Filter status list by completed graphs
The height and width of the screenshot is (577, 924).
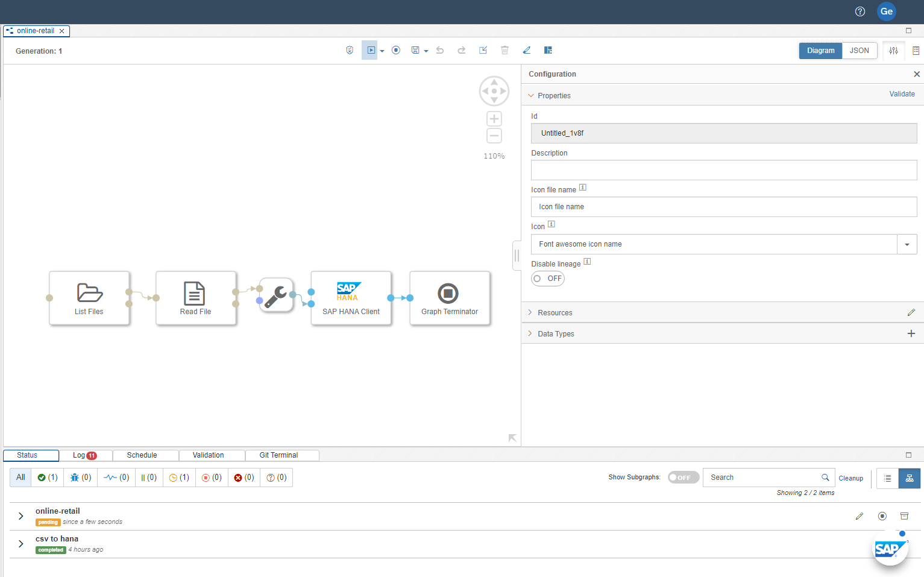pyautogui.click(x=48, y=478)
